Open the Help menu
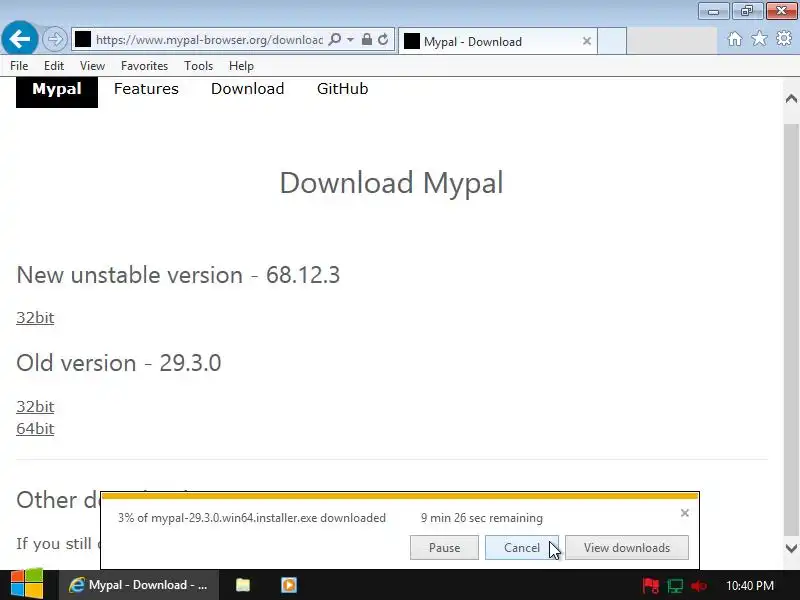Screen dimensions: 800x600 pos(241,66)
